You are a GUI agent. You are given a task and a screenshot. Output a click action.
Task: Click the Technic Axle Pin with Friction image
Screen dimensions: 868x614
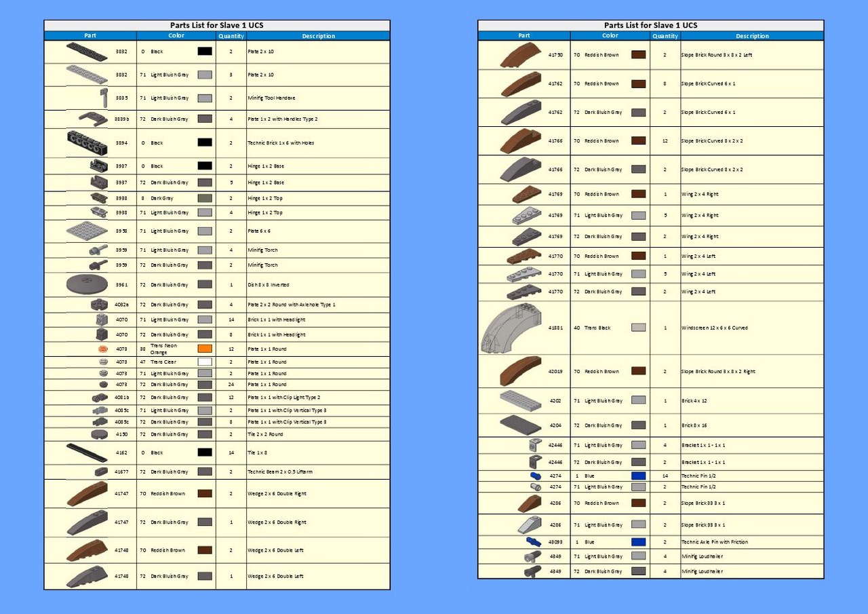(x=534, y=541)
